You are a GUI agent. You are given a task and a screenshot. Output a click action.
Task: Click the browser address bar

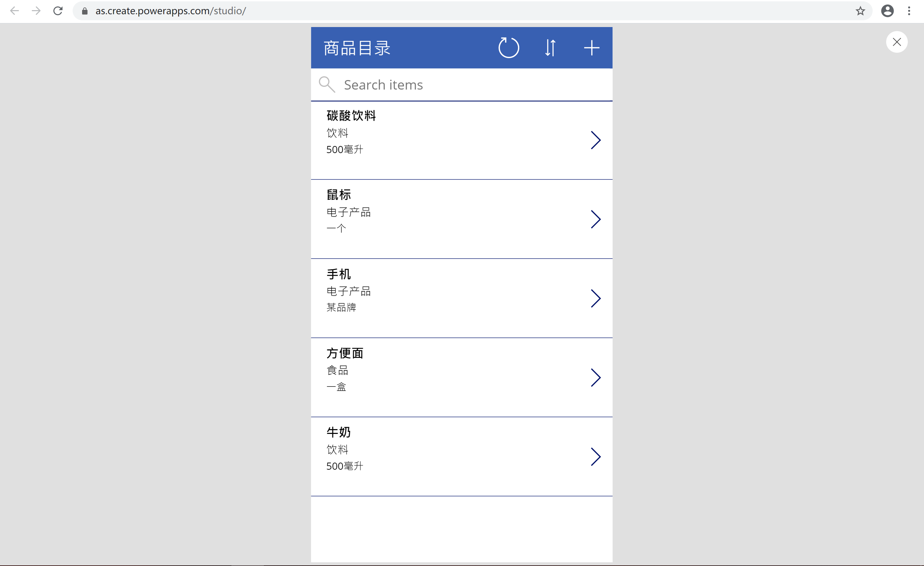(x=338, y=11)
